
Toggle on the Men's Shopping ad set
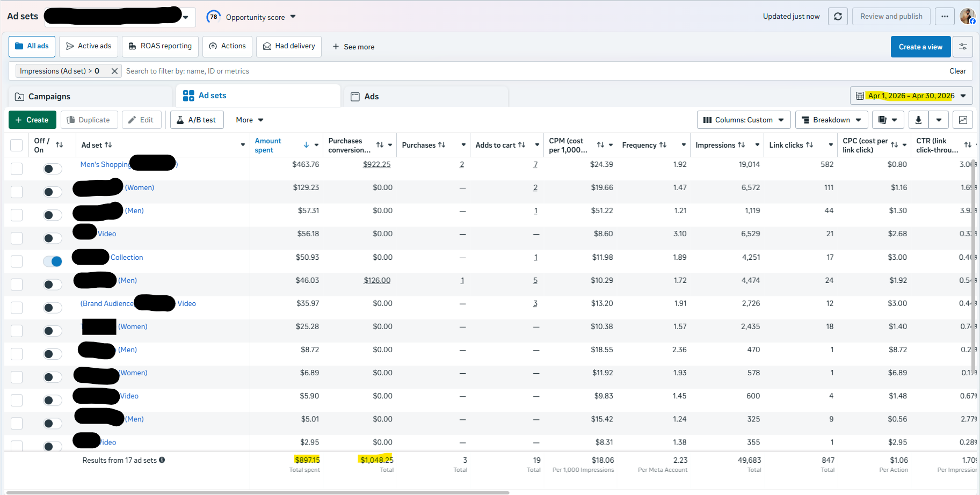click(x=53, y=169)
